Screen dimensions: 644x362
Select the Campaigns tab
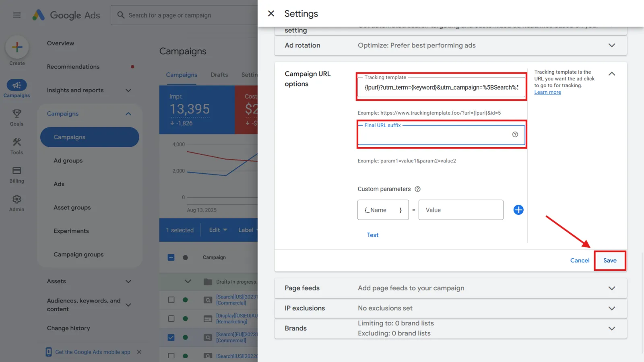click(x=182, y=75)
